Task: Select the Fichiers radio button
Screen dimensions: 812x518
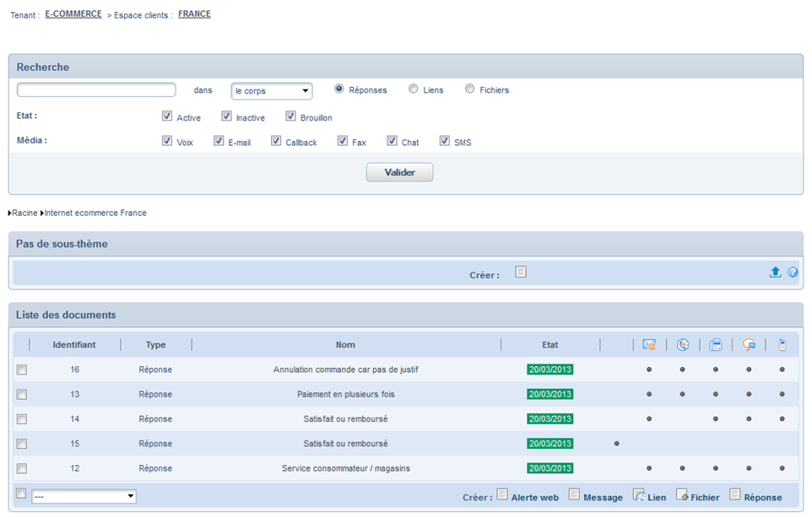Action: coord(469,89)
